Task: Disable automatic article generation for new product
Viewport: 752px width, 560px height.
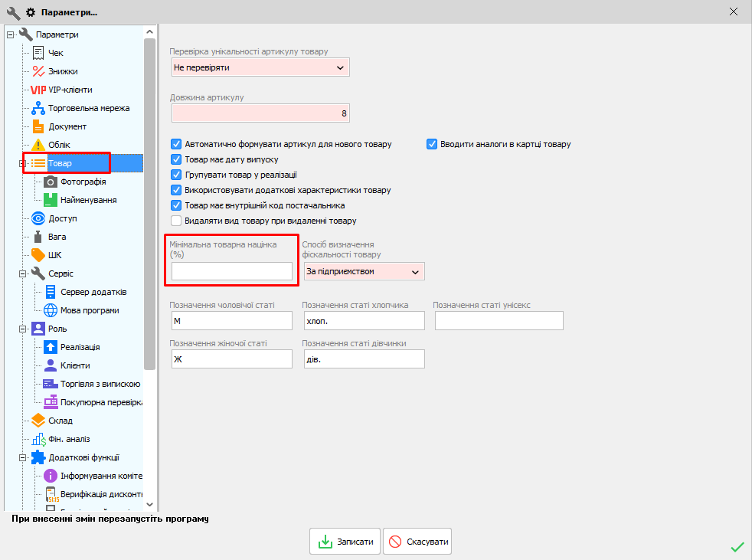Action: pyautogui.click(x=176, y=144)
